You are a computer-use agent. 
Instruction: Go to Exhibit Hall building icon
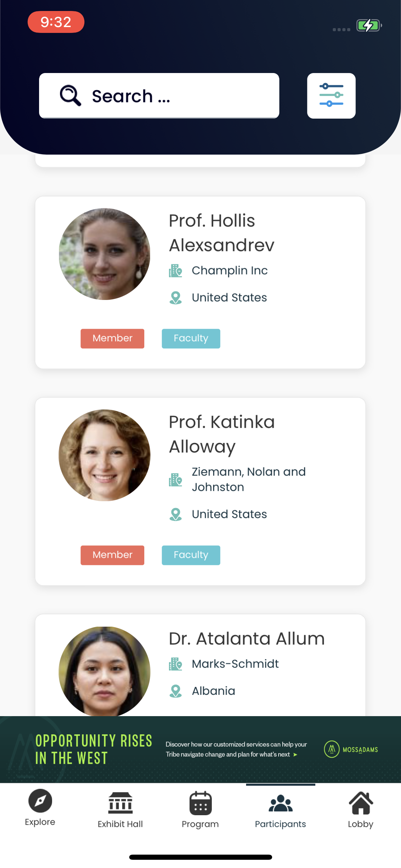point(120,803)
